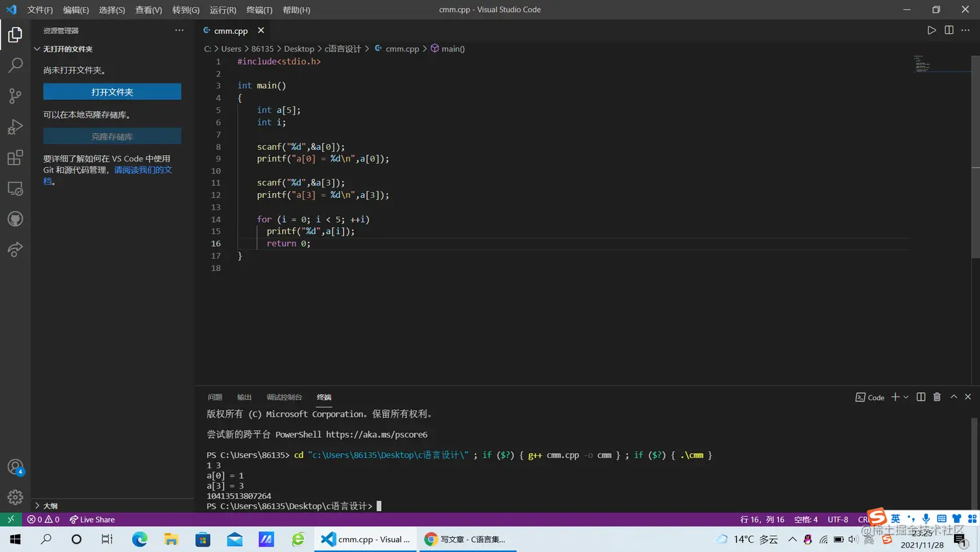980x552 pixels.
Task: Open Explorer views and more actions menu
Action: pos(180,30)
